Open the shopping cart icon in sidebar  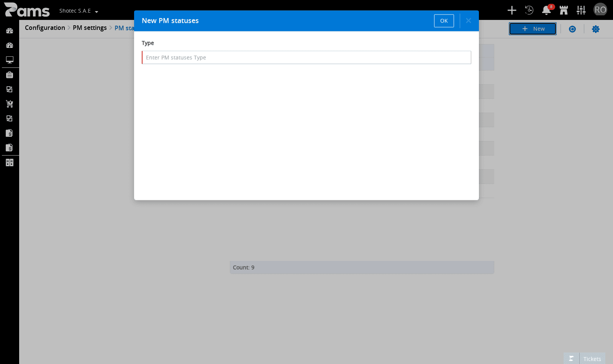10,104
